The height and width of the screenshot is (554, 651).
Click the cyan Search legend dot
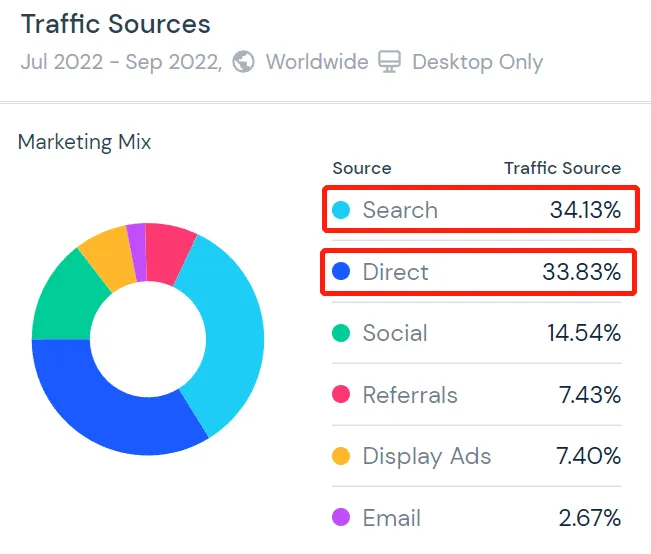click(341, 210)
